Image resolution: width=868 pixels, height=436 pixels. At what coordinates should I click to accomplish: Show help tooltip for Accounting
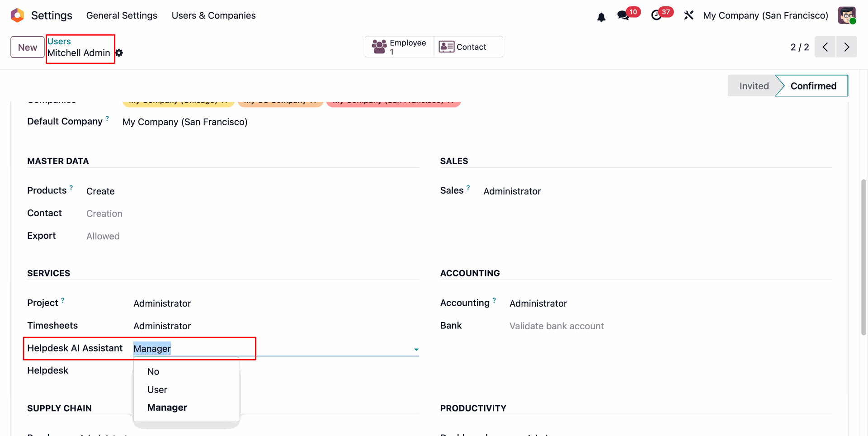click(494, 300)
